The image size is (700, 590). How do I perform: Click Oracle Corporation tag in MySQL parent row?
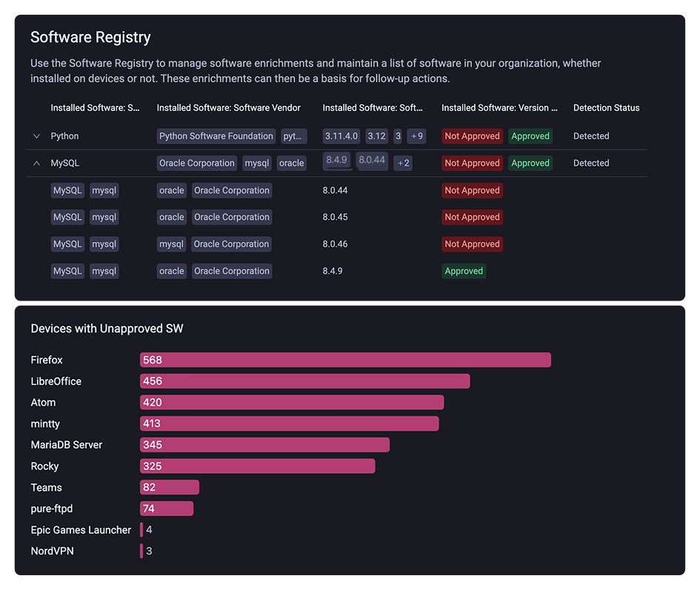tap(197, 164)
